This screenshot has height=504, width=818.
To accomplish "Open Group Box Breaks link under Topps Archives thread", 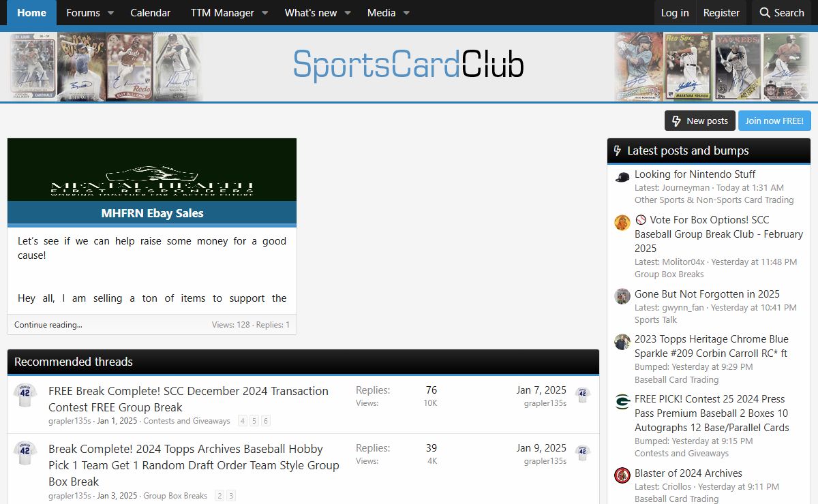I will click(x=175, y=496).
